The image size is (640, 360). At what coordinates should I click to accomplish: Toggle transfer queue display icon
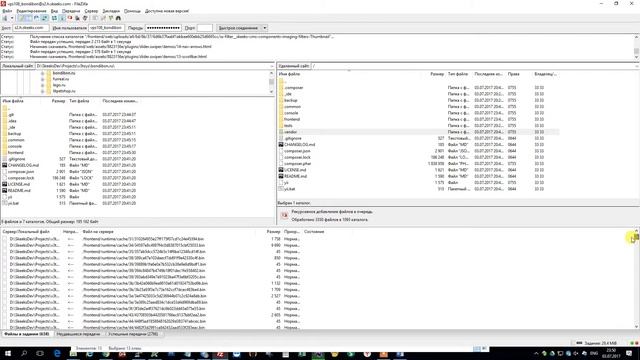(44, 18)
